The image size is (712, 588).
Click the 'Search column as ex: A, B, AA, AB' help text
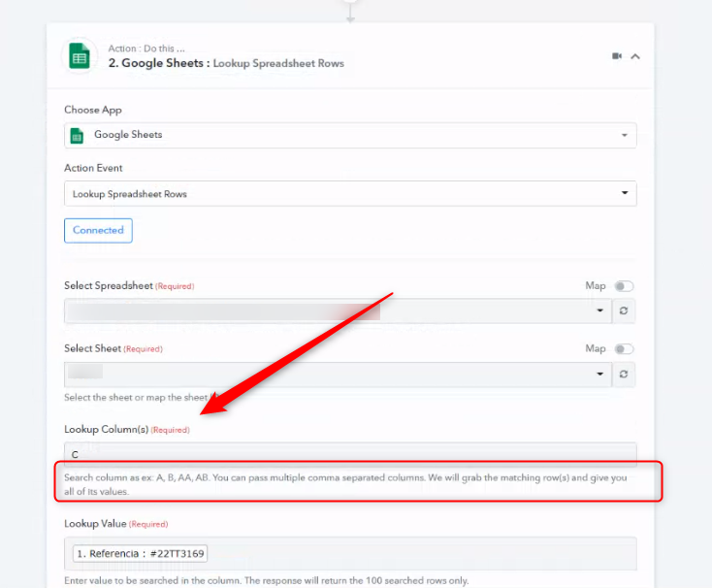click(x=137, y=477)
